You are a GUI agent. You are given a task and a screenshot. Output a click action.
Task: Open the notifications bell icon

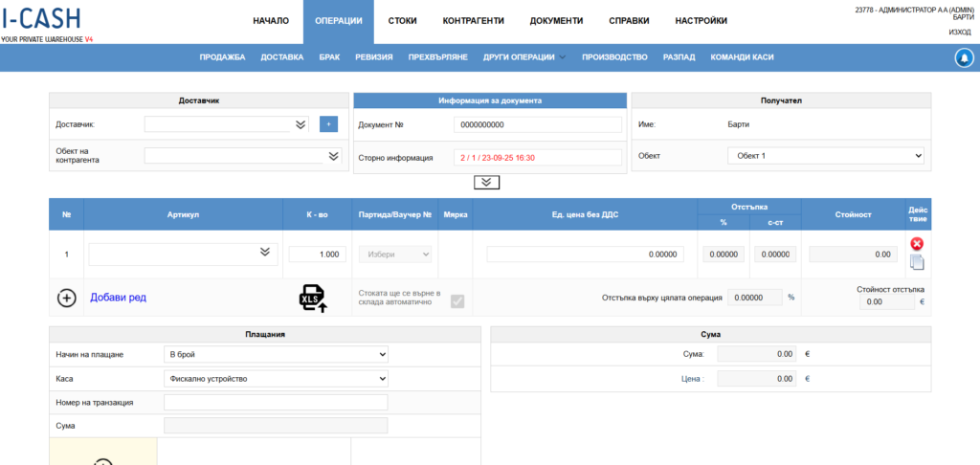964,57
